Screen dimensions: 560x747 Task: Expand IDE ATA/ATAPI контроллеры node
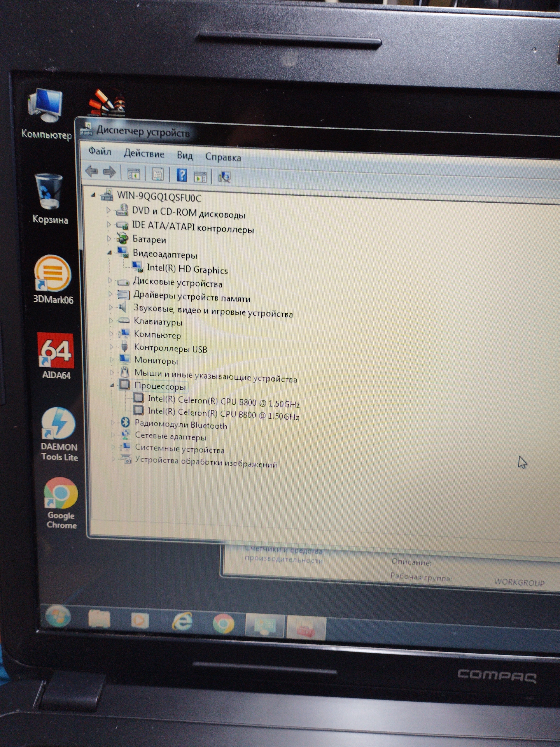tap(109, 224)
